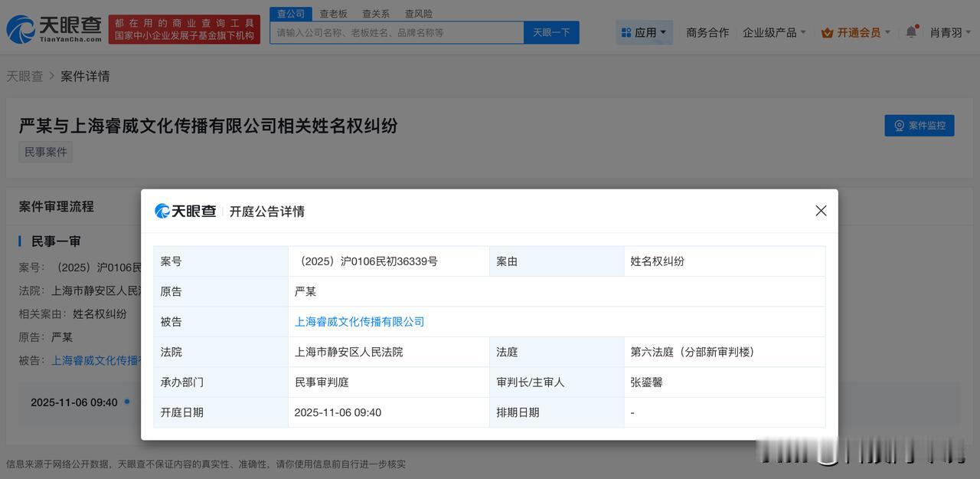Click the 商务合作 menu item
This screenshot has height=479, width=980.
click(x=707, y=32)
